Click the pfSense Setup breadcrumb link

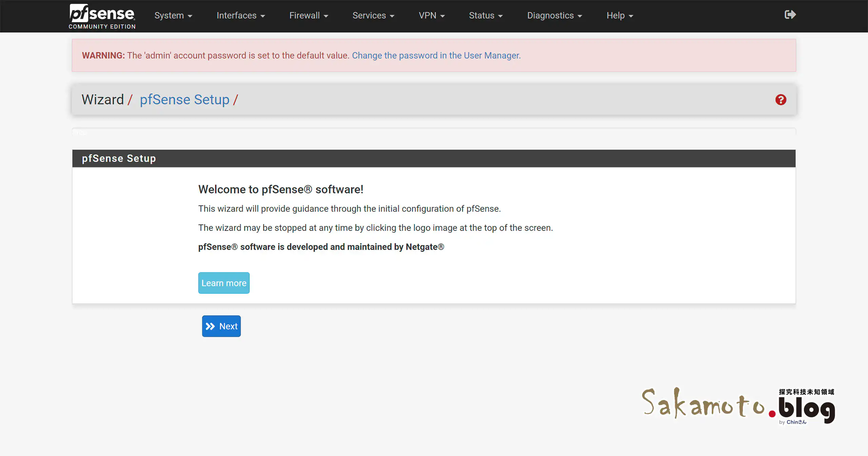point(185,99)
